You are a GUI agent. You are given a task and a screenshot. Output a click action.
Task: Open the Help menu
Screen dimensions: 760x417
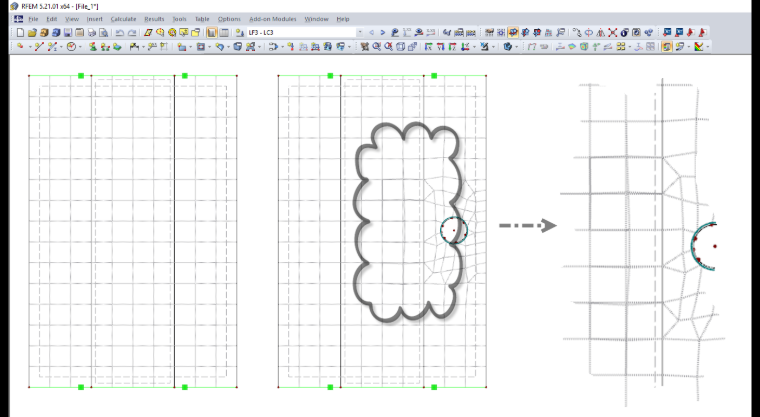(x=343, y=19)
